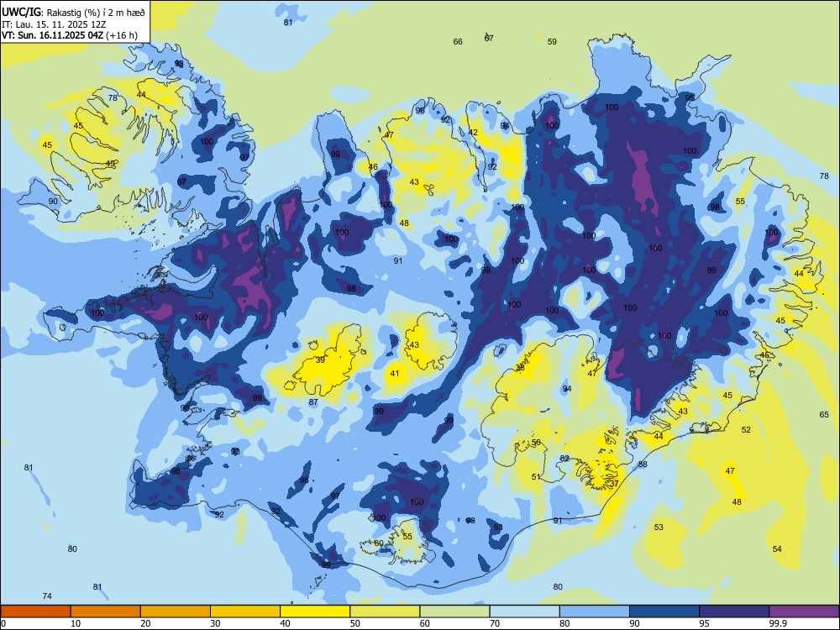Click the value 90 on the western peninsula tip
840x630 pixels.
pos(53,201)
